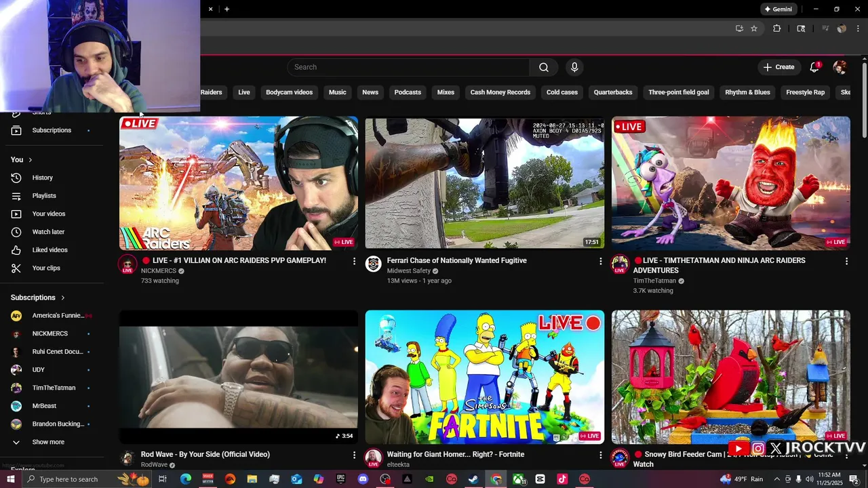Open more options for Ferrari Chase video
This screenshot has height=488, width=868.
(x=600, y=261)
